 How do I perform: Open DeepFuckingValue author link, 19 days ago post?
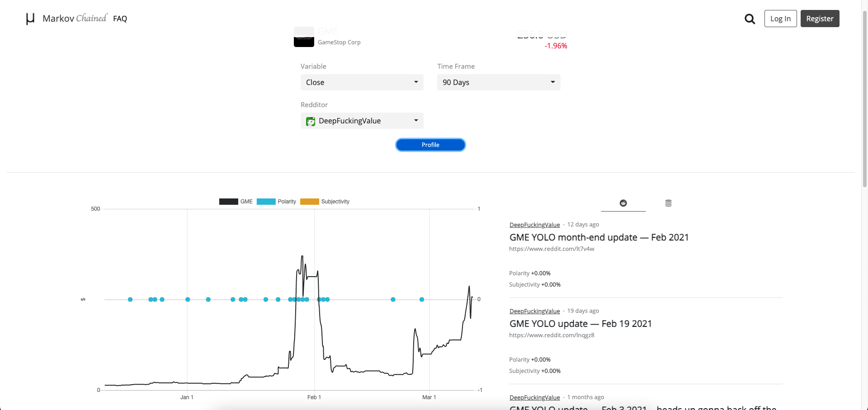pyautogui.click(x=535, y=311)
